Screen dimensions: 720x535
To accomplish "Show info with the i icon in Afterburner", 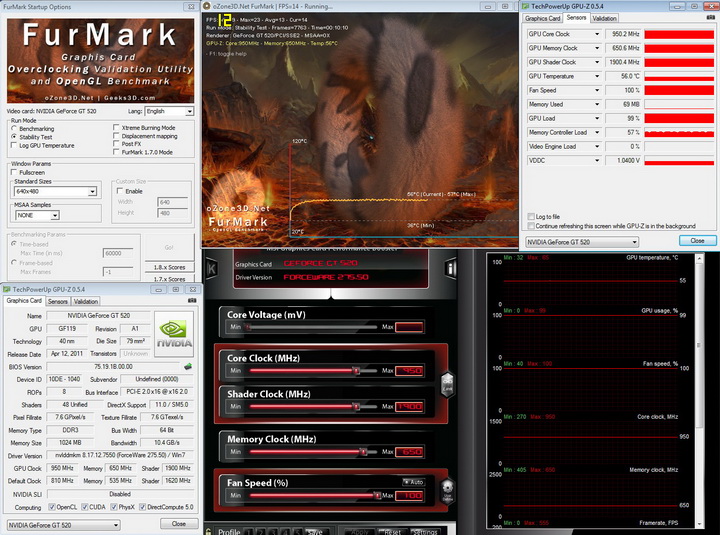I will pos(451,268).
